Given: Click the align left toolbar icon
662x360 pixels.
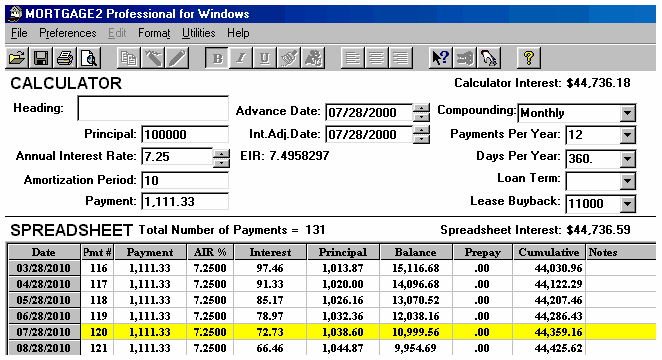Looking at the screenshot, I should click(x=353, y=58).
